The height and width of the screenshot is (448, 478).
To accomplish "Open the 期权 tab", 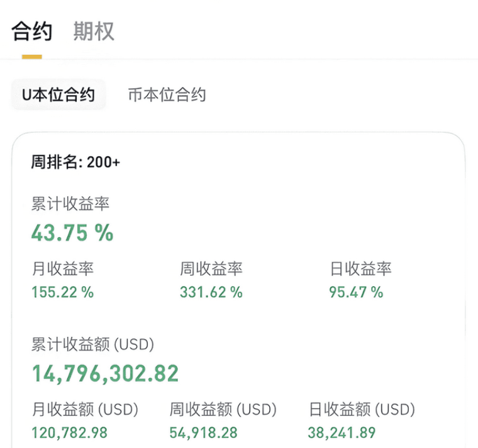I will point(94,31).
